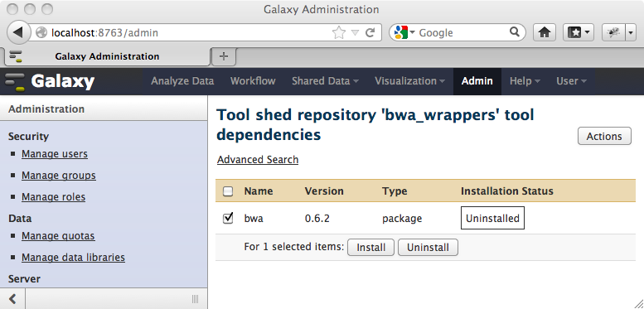Click the Install button for selected items
644x309 pixels.
(370, 248)
